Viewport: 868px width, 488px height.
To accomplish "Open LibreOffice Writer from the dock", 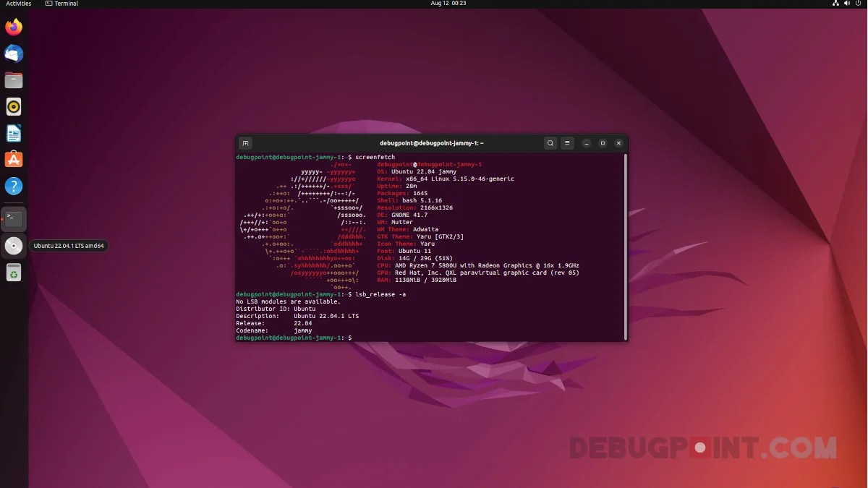I will point(14,133).
